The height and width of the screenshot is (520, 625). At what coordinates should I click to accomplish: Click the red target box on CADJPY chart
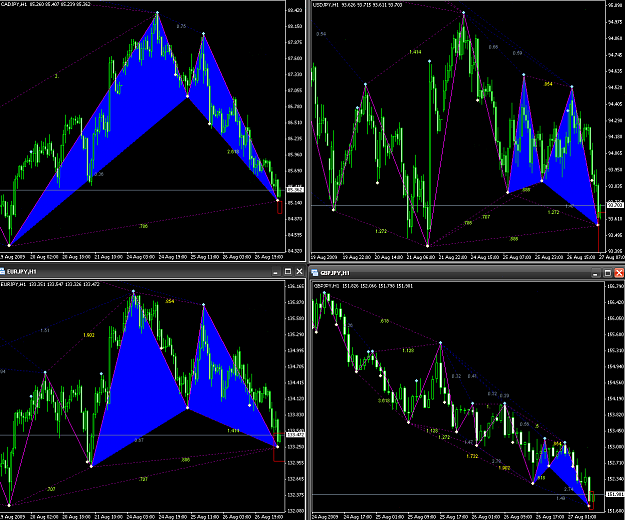point(280,207)
